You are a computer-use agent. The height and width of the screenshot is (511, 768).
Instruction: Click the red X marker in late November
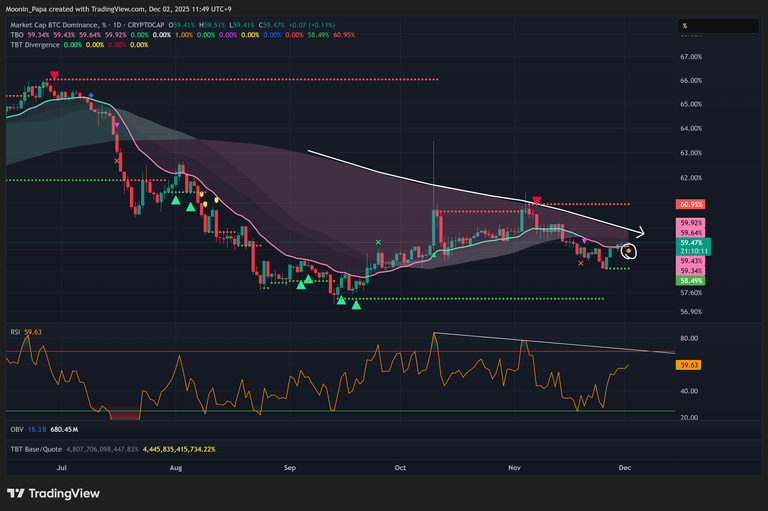tap(582, 263)
